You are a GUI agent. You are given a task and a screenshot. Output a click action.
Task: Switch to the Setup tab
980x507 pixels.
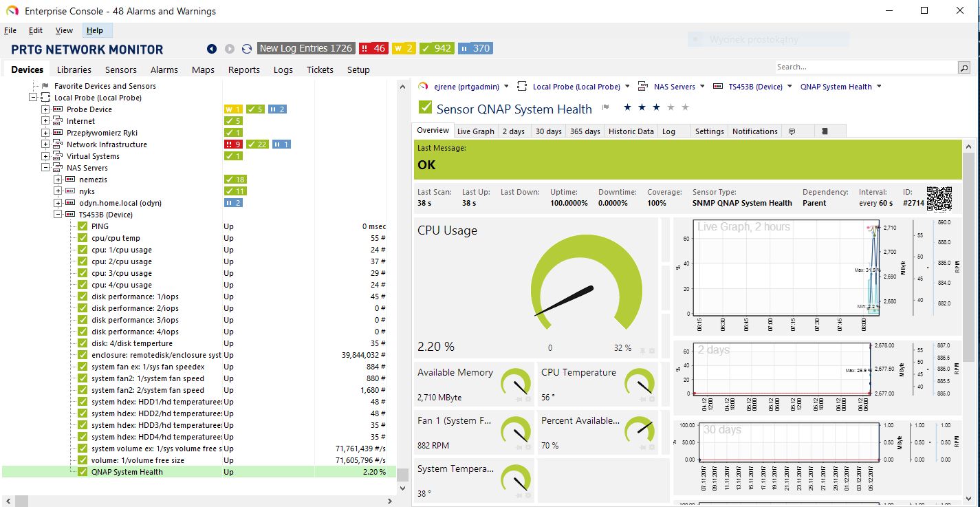[x=358, y=69]
